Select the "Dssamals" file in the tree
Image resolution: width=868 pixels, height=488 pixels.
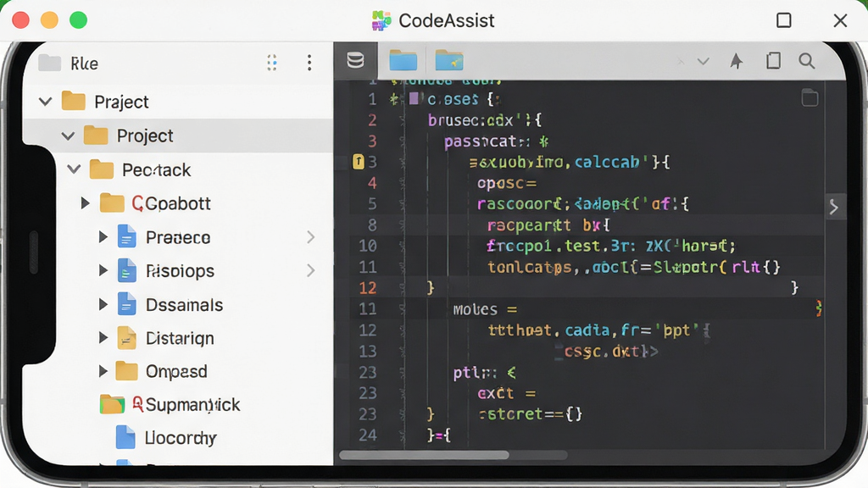(x=184, y=305)
